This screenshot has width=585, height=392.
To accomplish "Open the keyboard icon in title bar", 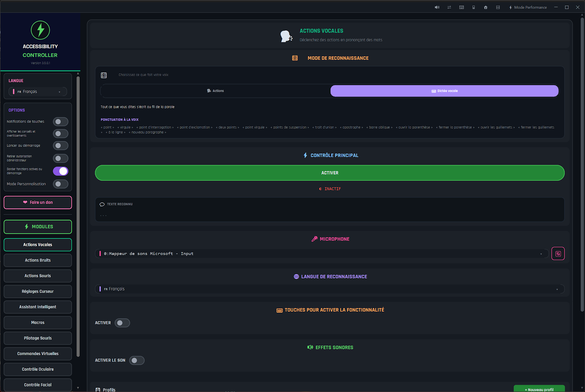I will (x=461, y=7).
